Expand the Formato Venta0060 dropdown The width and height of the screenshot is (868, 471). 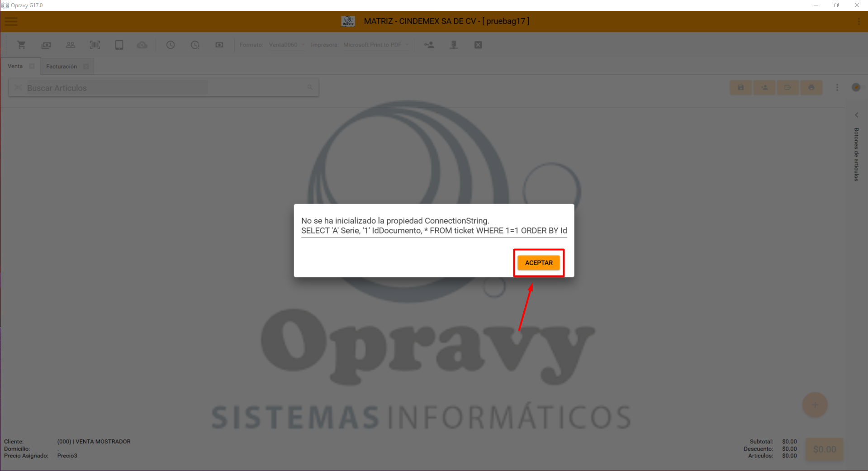(287, 45)
